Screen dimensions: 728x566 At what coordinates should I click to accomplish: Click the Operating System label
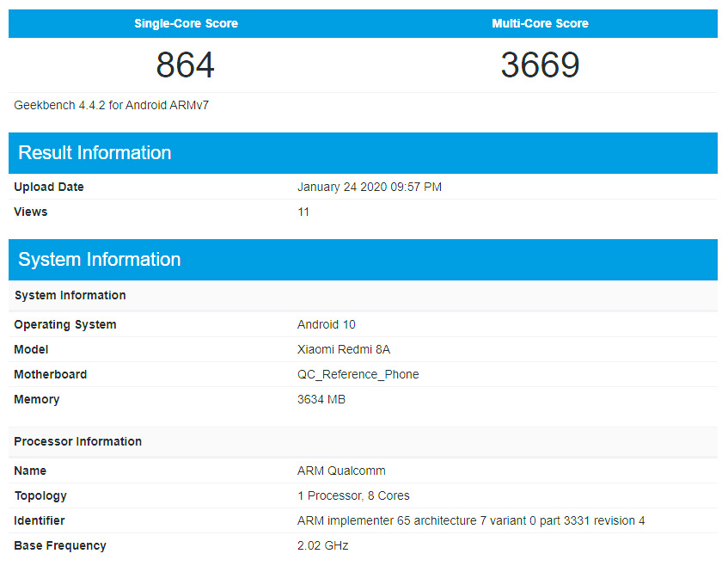(x=65, y=324)
